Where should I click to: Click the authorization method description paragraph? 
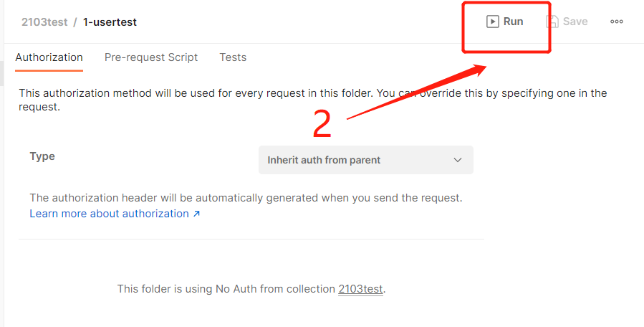tap(312, 100)
